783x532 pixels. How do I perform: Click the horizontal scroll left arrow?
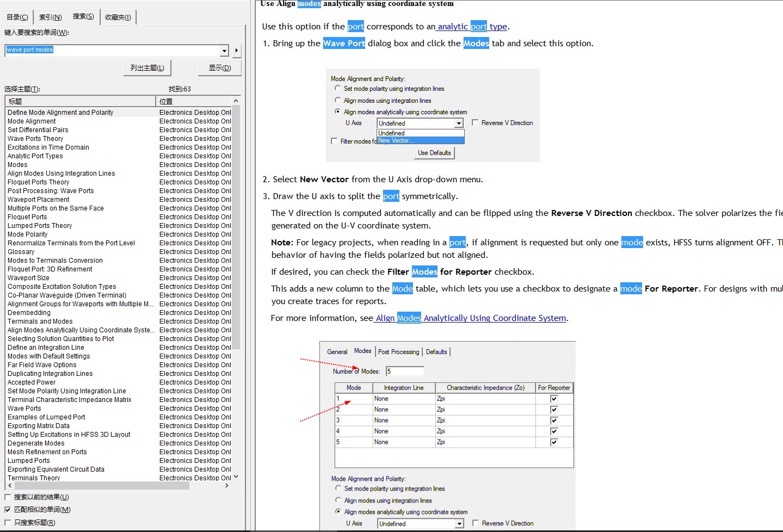pyautogui.click(x=10, y=485)
